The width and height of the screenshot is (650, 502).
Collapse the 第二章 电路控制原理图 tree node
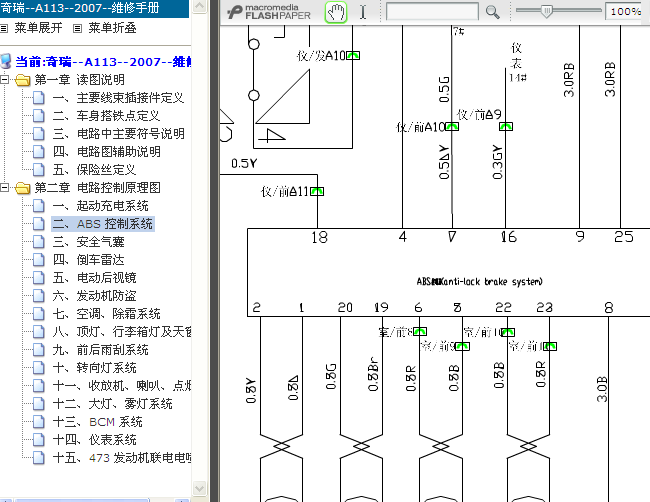click(x=5, y=187)
